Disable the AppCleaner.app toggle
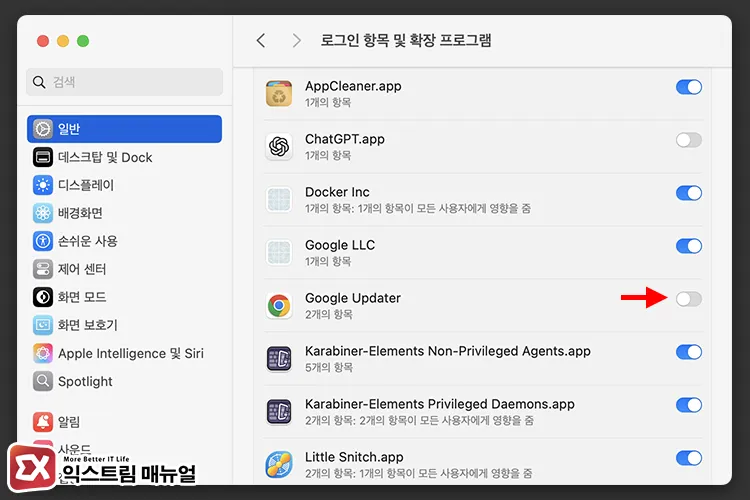The image size is (750, 500). pyautogui.click(x=689, y=87)
